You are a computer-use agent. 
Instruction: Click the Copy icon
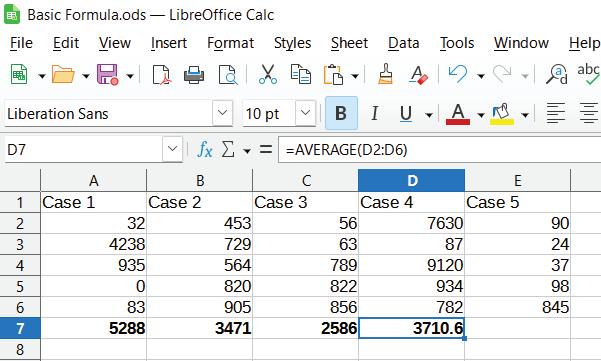click(x=301, y=74)
